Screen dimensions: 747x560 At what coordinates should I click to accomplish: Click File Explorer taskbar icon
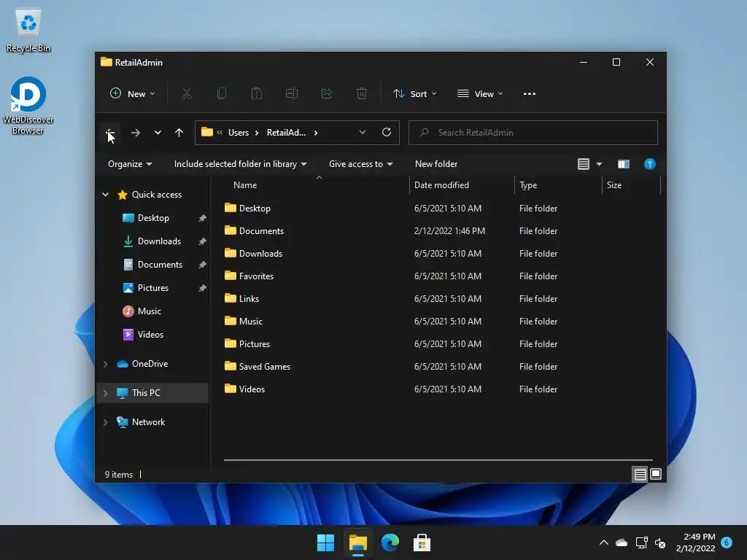tap(357, 542)
